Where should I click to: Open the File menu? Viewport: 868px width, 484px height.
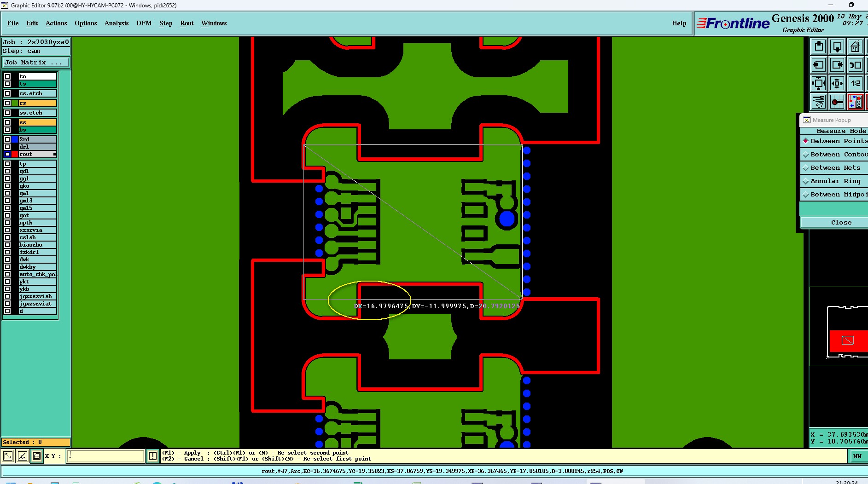click(x=13, y=23)
